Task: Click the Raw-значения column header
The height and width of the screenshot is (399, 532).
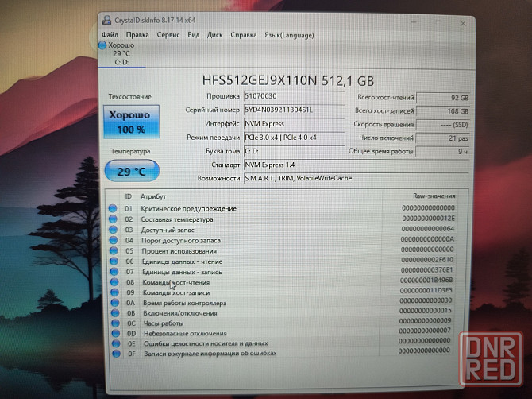Action: [x=434, y=196]
